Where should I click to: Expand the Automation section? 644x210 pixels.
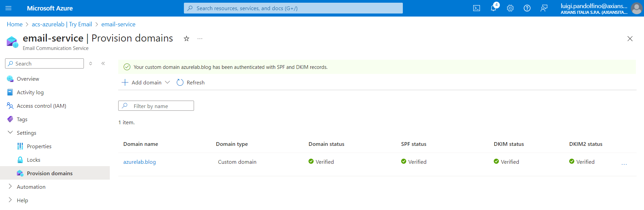click(x=10, y=187)
